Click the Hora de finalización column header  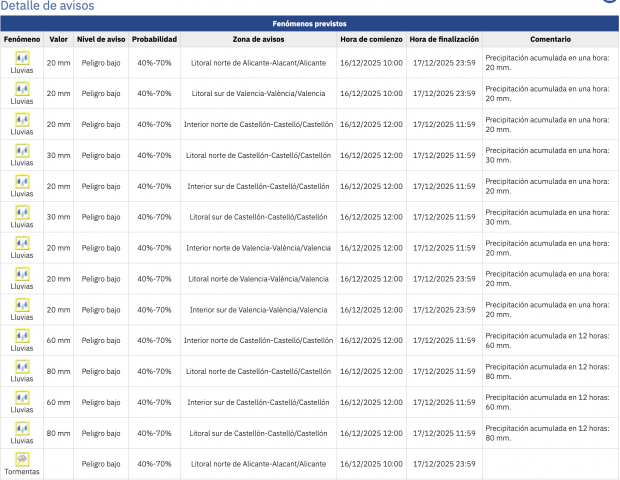click(x=444, y=38)
